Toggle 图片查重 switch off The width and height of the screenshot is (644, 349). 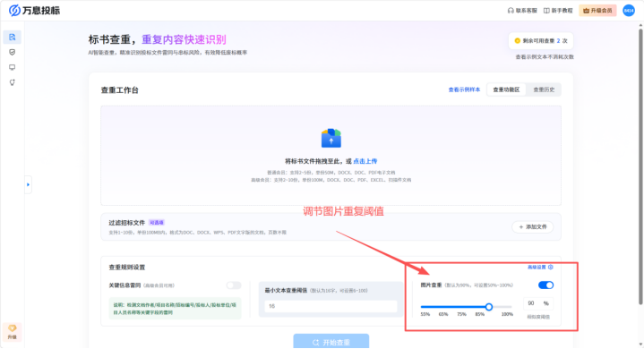click(545, 285)
